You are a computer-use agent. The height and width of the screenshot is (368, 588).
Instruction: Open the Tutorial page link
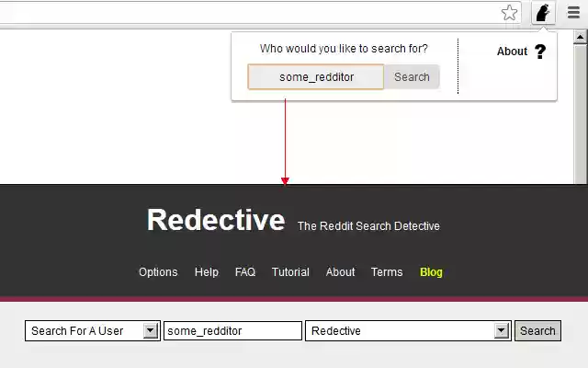pyautogui.click(x=290, y=272)
